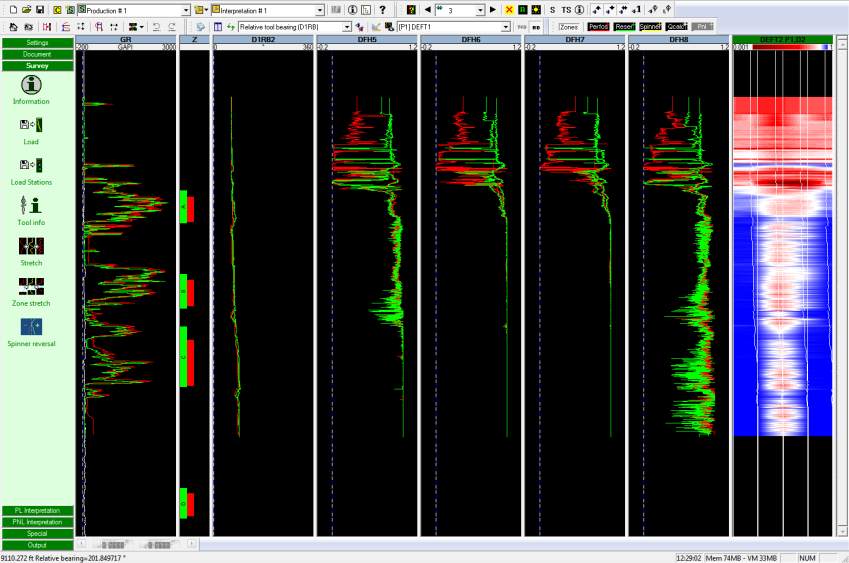Click the D1RB2 track header
Image resolution: width=849 pixels, height=563 pixels.
point(263,40)
